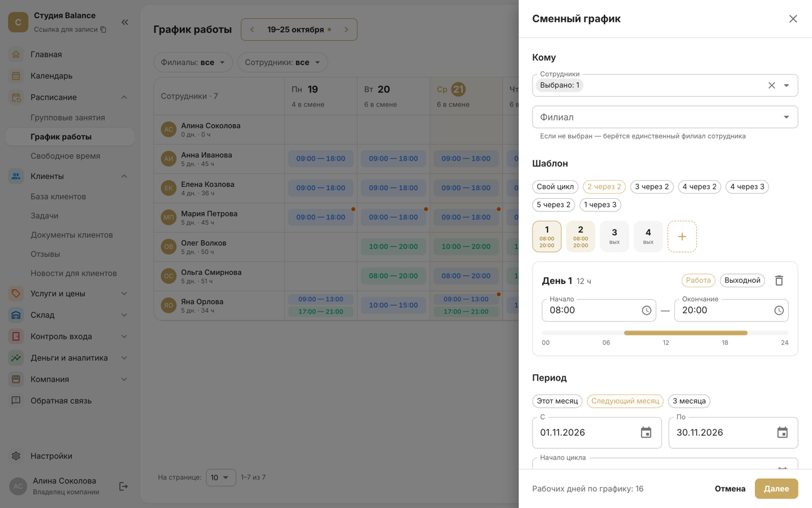Select cycle day 3 вых tile

tap(614, 236)
